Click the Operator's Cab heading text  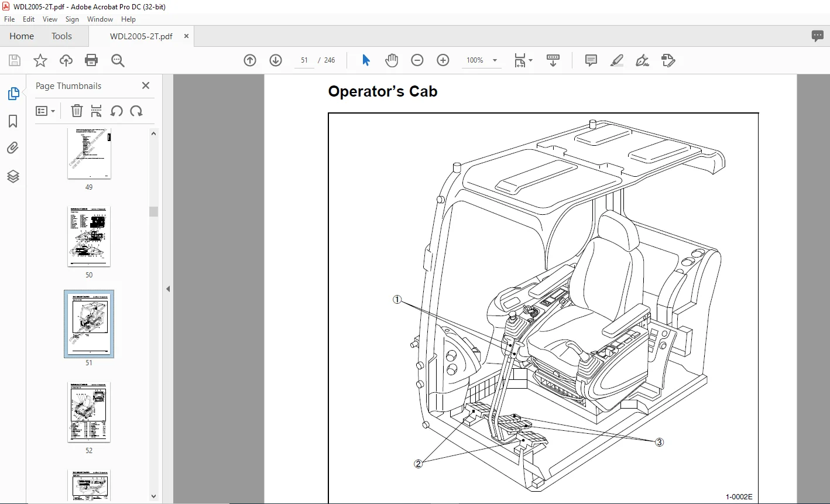pos(383,91)
